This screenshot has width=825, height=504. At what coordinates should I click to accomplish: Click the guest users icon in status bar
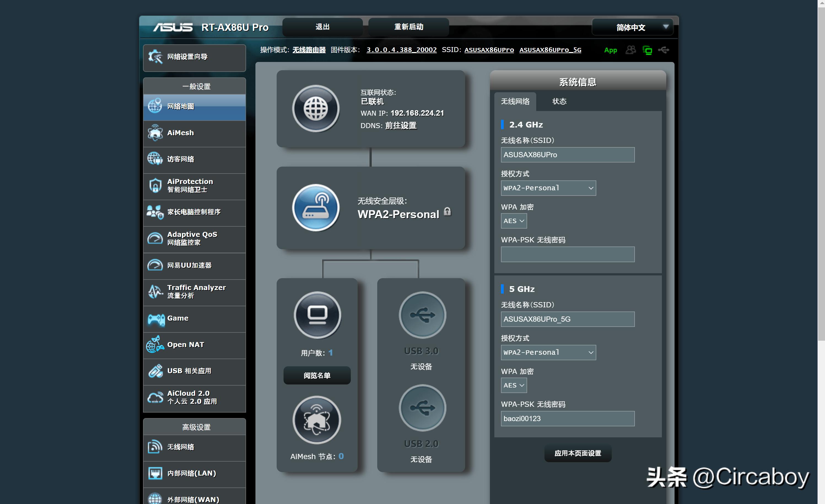630,50
